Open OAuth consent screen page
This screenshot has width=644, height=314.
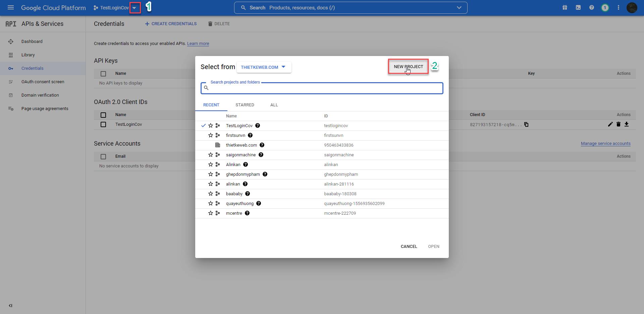[x=43, y=82]
